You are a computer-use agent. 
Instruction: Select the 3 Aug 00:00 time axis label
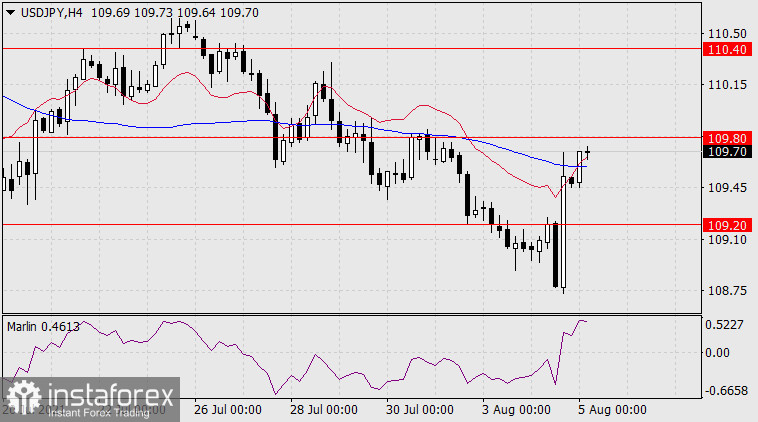click(516, 410)
